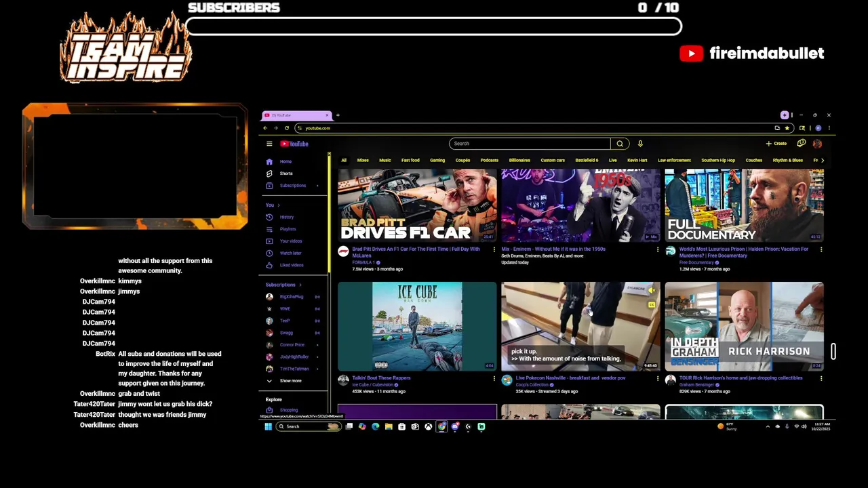
Task: Click the Liked videos thumbs-up icon
Action: point(269,265)
